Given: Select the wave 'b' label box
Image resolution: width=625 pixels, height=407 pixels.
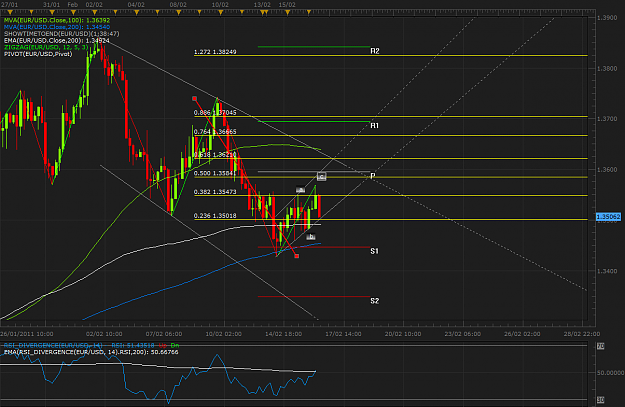Looking at the screenshot, I should point(311,237).
